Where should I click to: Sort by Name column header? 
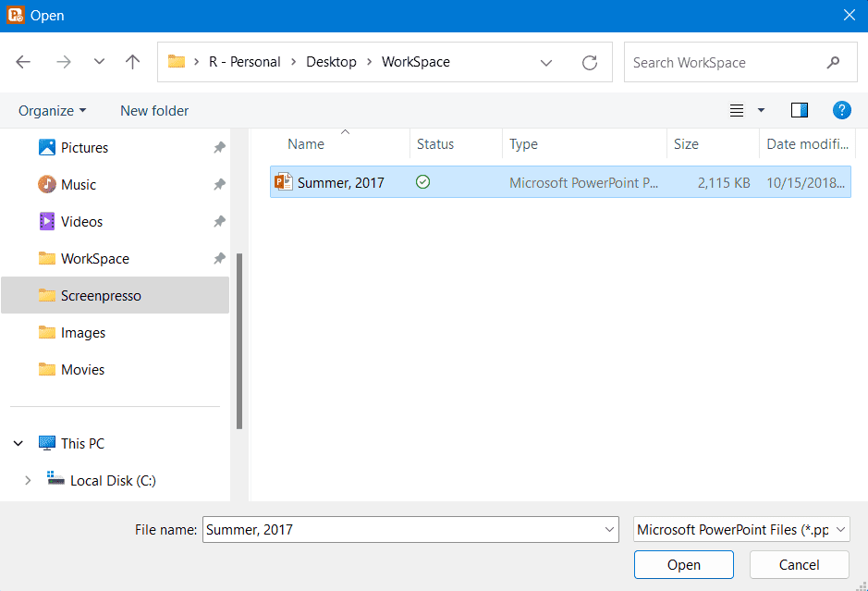coord(306,144)
